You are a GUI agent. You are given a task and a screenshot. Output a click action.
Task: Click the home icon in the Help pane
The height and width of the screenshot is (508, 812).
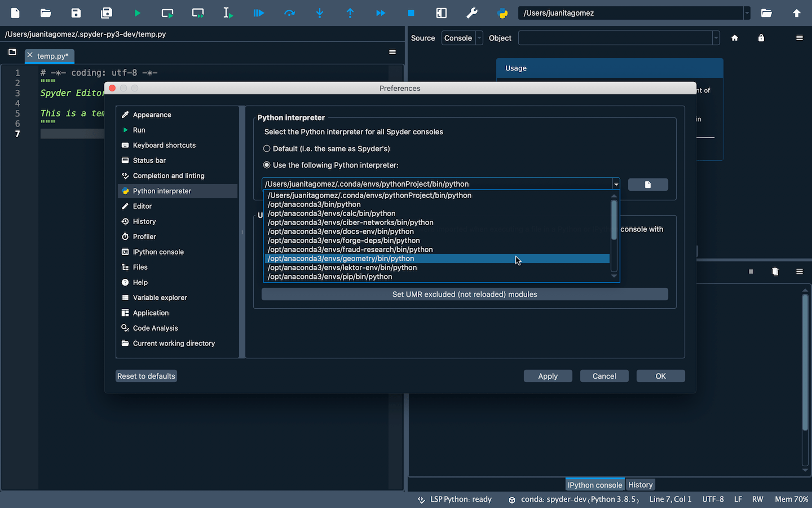tap(735, 38)
